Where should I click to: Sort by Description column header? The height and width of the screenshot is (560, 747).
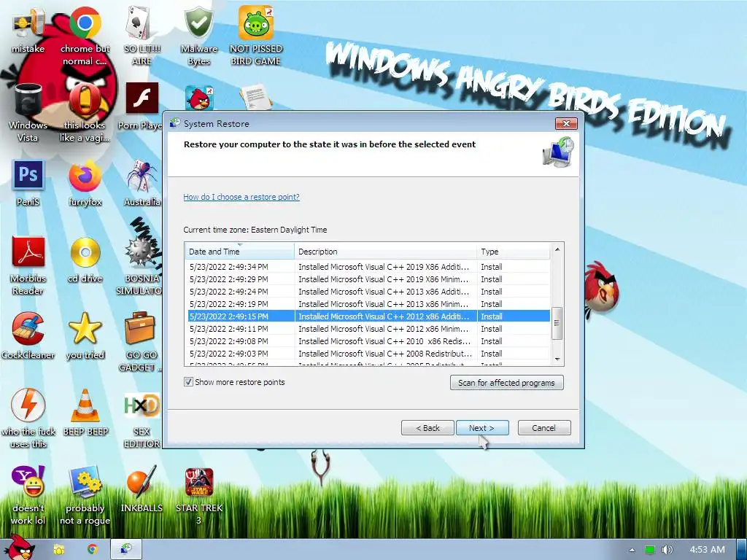click(x=385, y=252)
